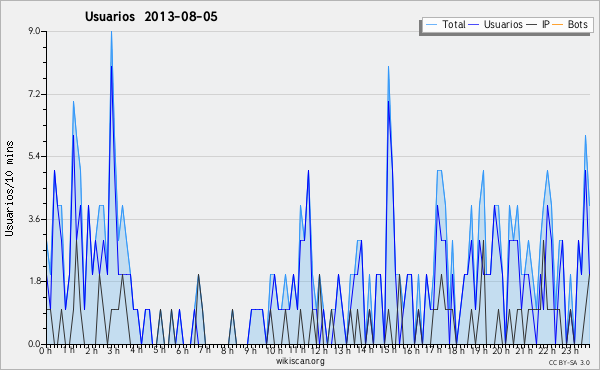
Task: Click the 3.6 y-axis value
Action: pyautogui.click(x=35, y=219)
